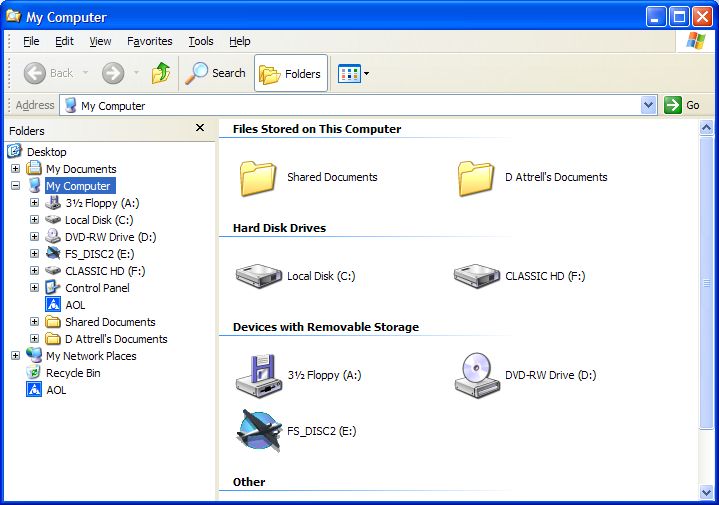Image resolution: width=719 pixels, height=505 pixels.
Task: Expand My Network Places in folder tree
Action: click(15, 356)
